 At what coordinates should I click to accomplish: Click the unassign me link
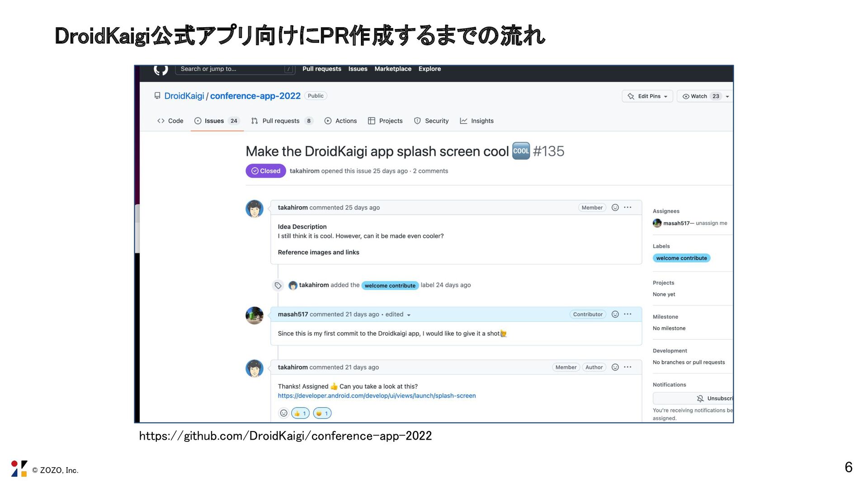pos(711,223)
